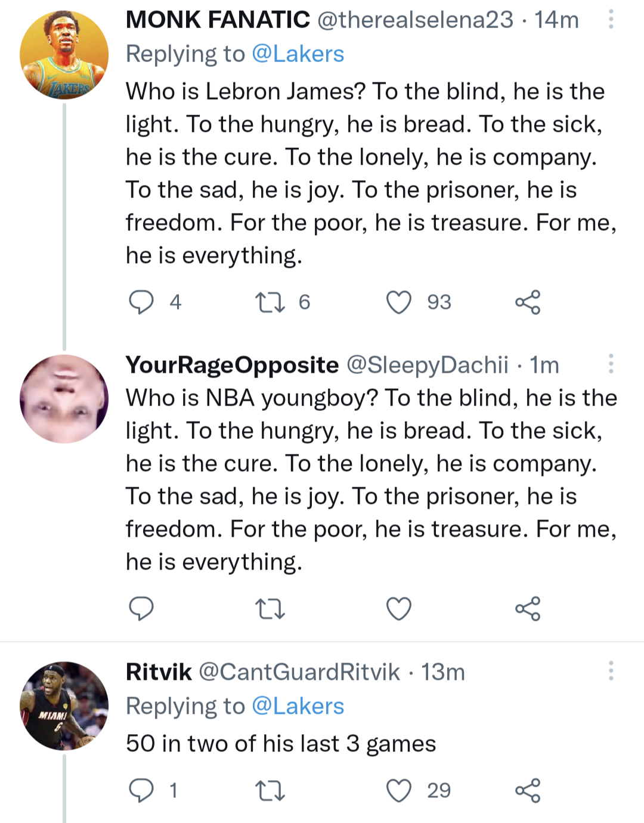The image size is (644, 823).
Task: Retweet Ritvik's tweet
Action: (270, 790)
